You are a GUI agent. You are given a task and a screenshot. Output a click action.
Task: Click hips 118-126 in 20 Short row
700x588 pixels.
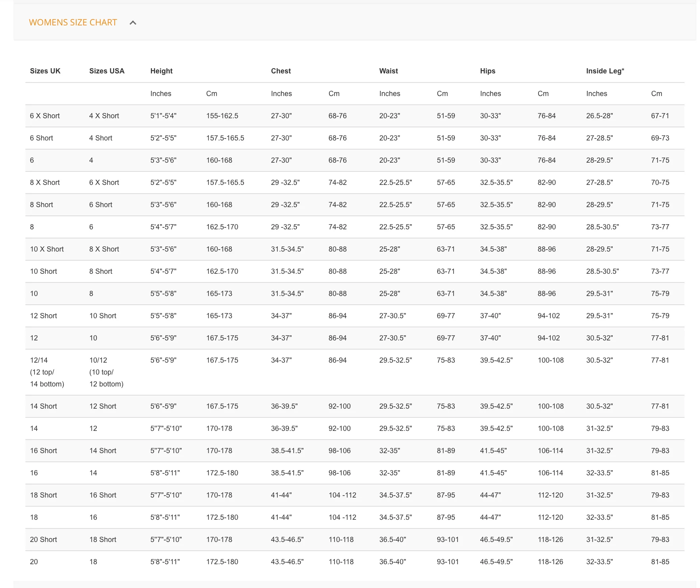point(550,540)
